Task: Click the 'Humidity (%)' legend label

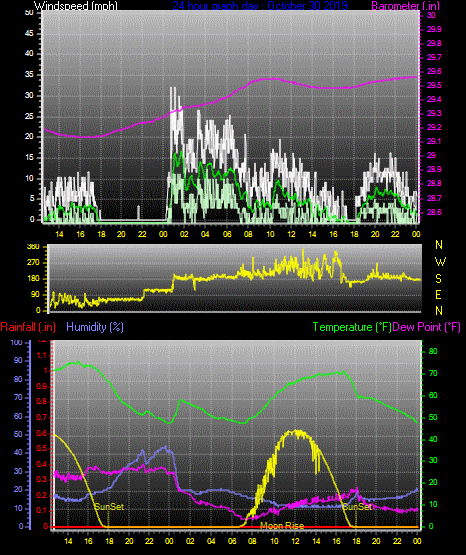Action: click(x=95, y=327)
